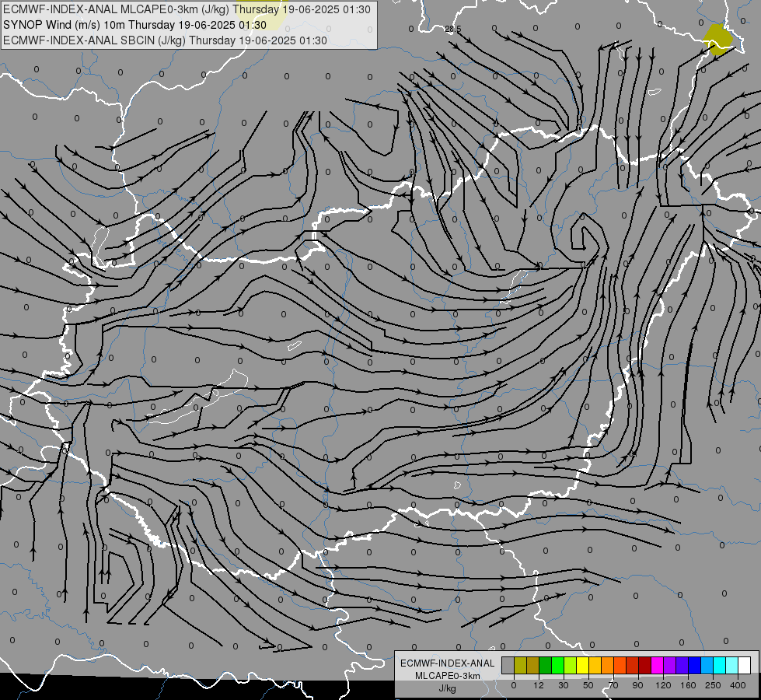Click the pure yellow legend swatch
Image resolution: width=761 pixels, height=700 pixels.
pyautogui.click(x=582, y=665)
